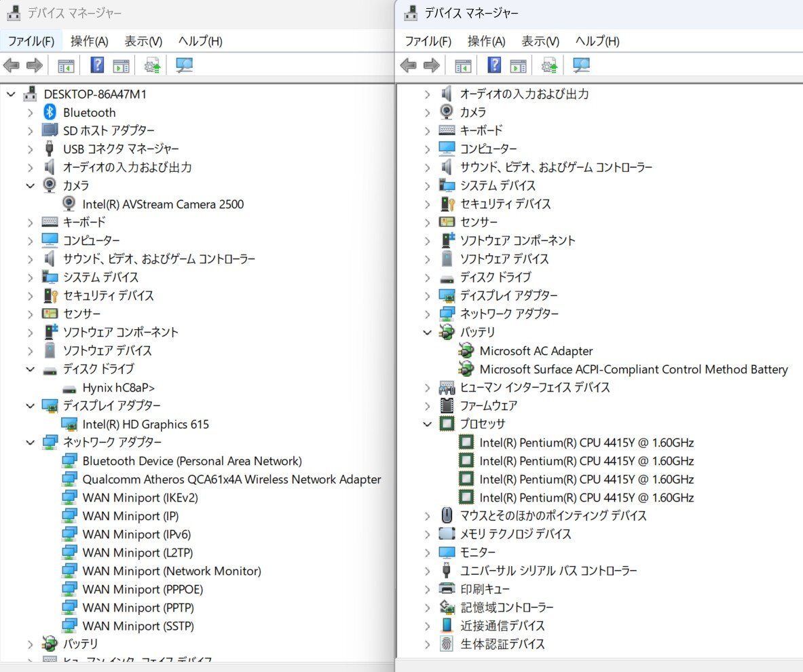The height and width of the screenshot is (672, 803).
Task: Collapse the バッテリ tree node
Action: click(426, 333)
